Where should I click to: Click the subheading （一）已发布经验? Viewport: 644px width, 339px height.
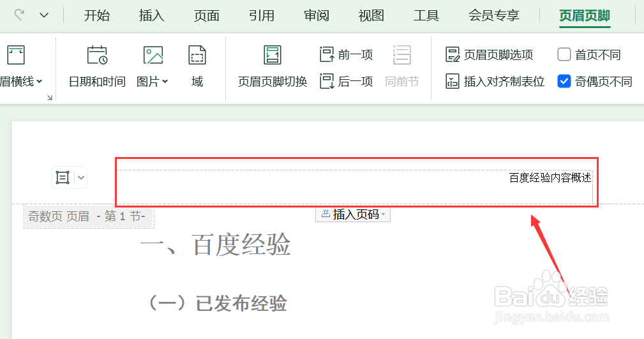point(217,303)
